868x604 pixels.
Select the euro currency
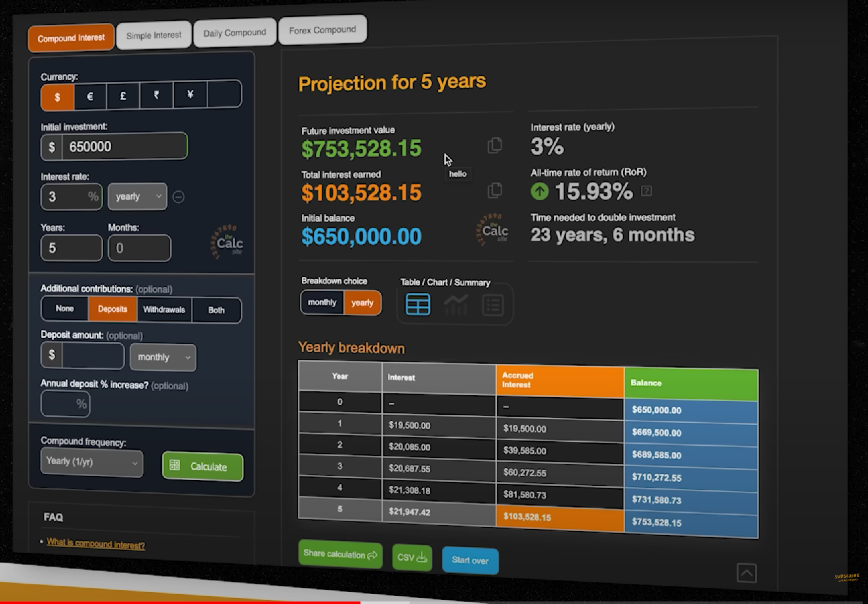(90, 97)
